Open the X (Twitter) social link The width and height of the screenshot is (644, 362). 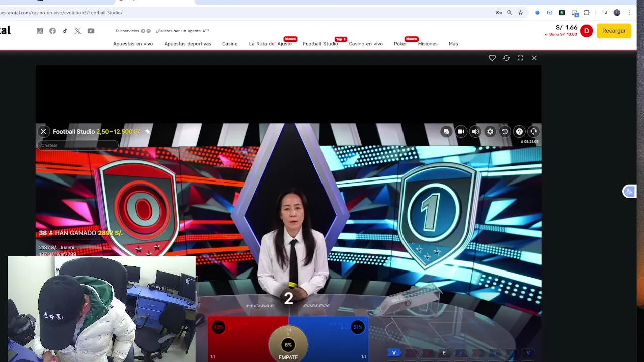[77, 31]
